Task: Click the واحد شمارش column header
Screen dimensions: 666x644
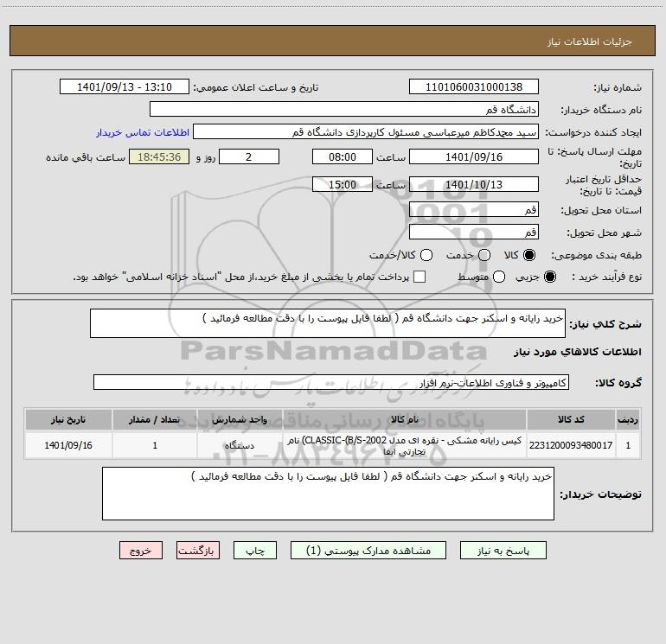Action: (240, 419)
